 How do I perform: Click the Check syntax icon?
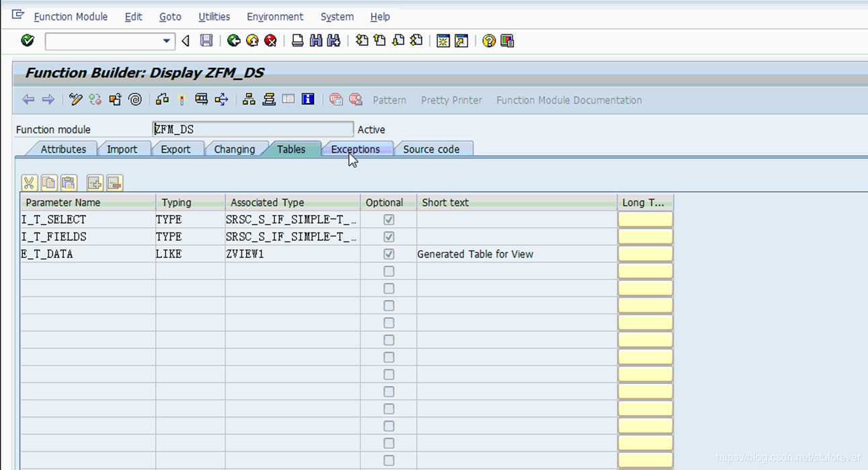162,100
